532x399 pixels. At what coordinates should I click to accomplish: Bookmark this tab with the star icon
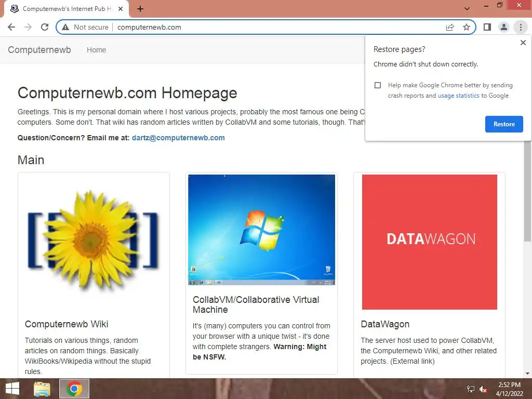click(x=467, y=27)
